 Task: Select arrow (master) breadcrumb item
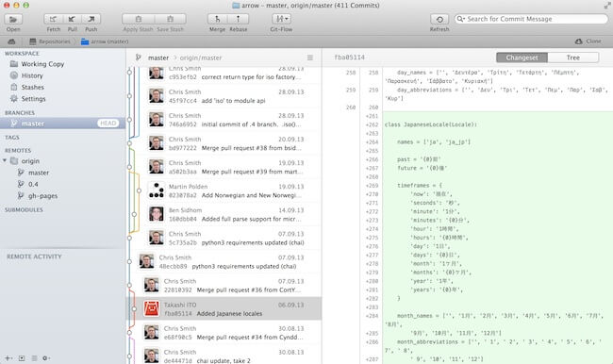[x=105, y=41]
